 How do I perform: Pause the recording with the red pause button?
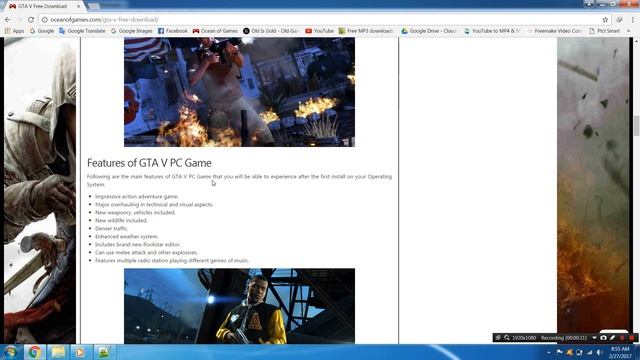click(x=622, y=338)
